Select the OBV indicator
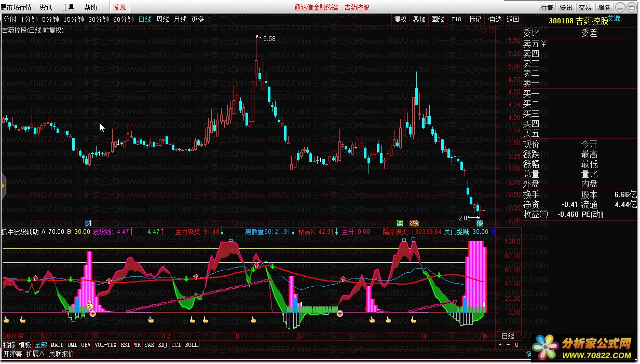This screenshot has height=364, width=640. pos(86,345)
